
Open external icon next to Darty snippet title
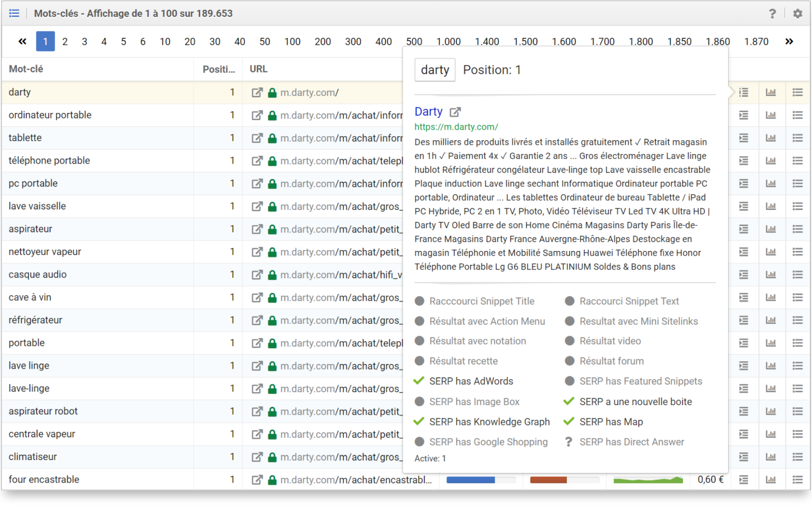(x=455, y=111)
